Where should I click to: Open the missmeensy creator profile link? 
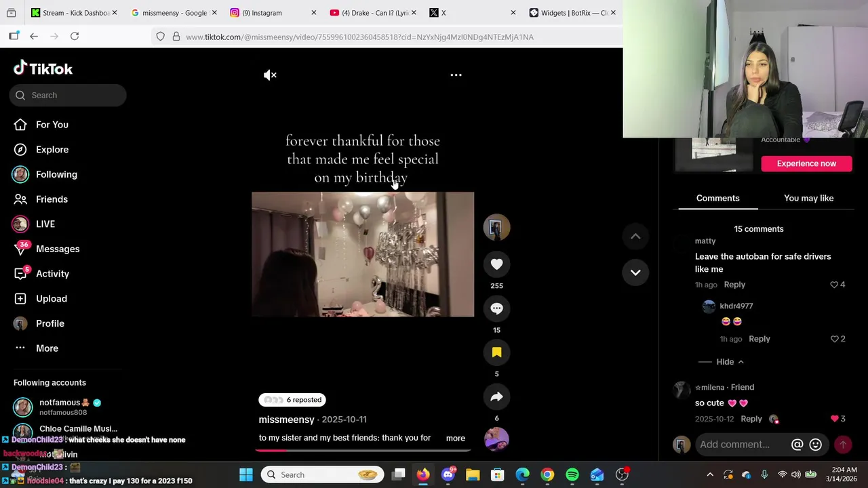(286, 420)
